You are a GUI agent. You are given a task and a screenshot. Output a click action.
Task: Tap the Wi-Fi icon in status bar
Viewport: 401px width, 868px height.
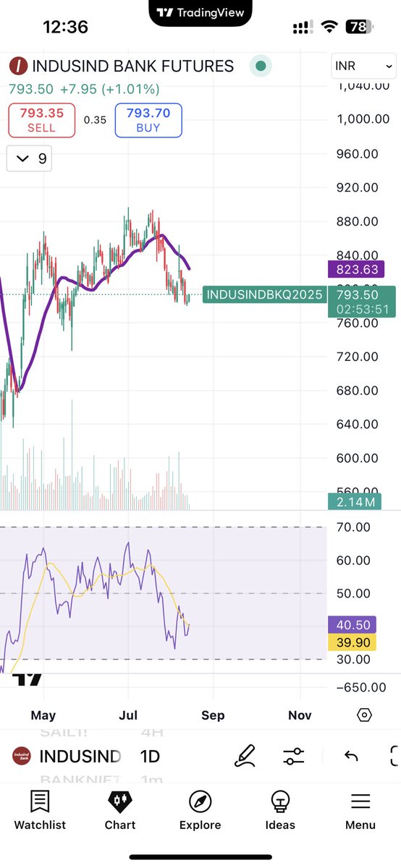(x=331, y=27)
